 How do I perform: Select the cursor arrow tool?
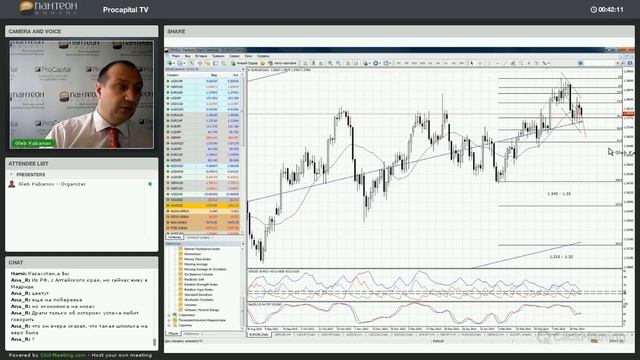pos(472,63)
